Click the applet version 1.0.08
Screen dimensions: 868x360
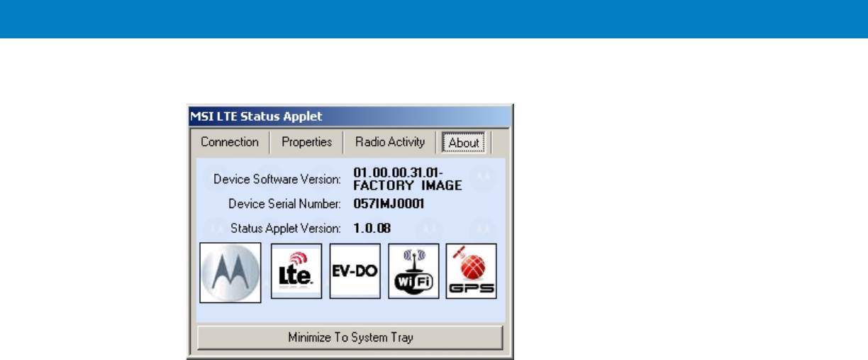point(373,228)
